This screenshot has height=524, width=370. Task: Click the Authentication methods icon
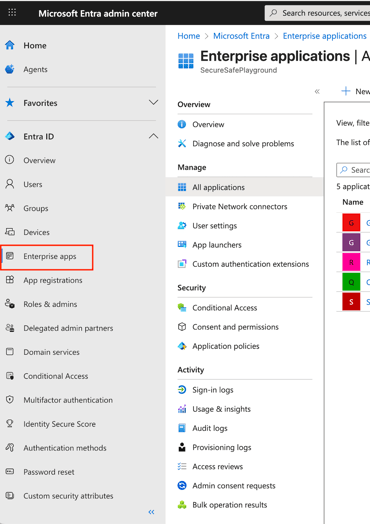point(10,447)
